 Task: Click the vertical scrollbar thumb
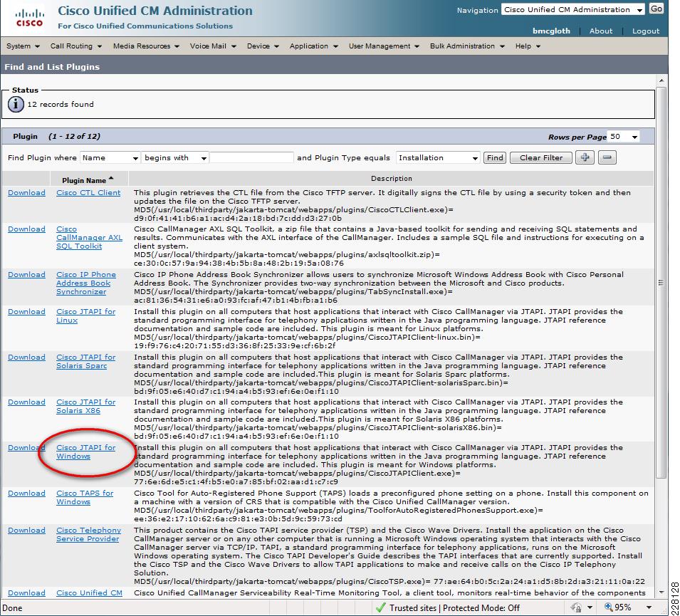[x=661, y=282]
